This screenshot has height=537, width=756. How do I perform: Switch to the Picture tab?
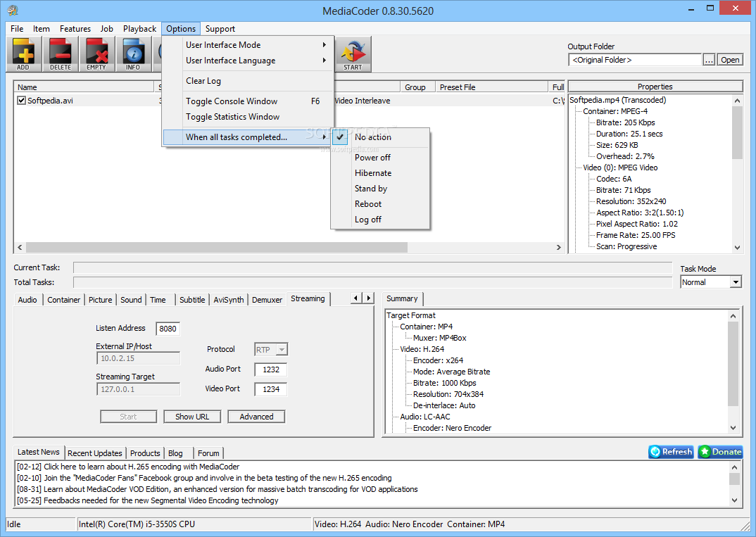point(100,300)
